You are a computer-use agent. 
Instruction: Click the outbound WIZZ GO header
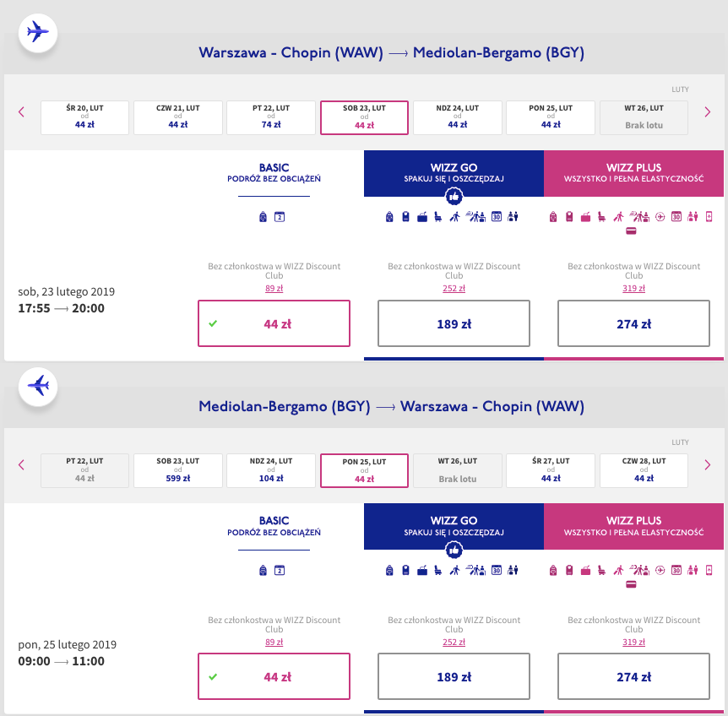(454, 173)
